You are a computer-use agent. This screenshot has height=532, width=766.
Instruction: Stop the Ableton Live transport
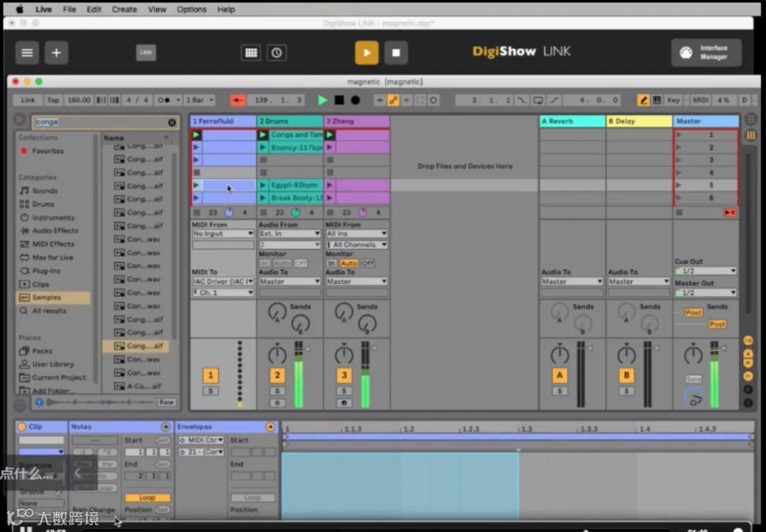[339, 100]
